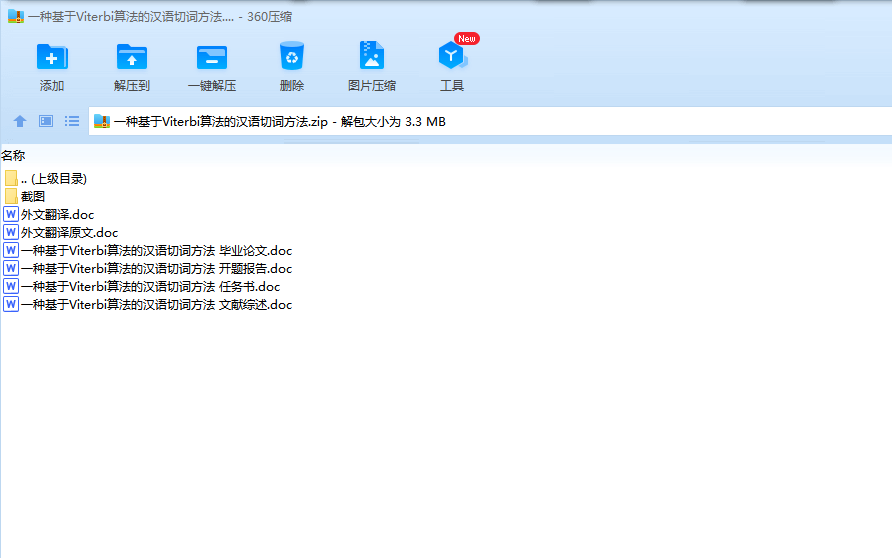Select the 文献综述.doc file name
This screenshot has width=892, height=558.
click(156, 305)
